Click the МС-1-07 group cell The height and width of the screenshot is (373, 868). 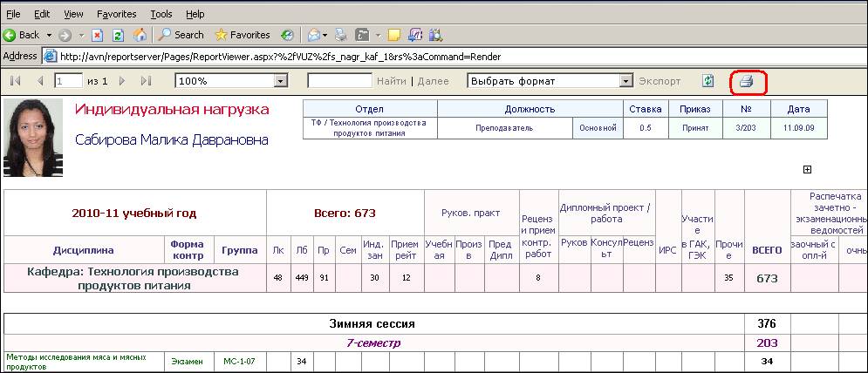pos(240,362)
